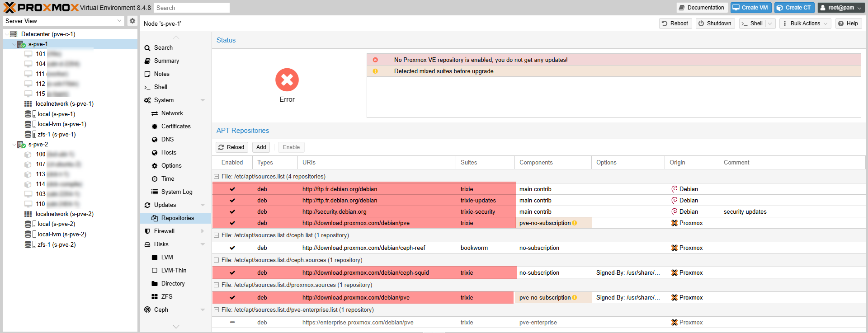Select the disabled pve-enterprise repository row marker
868x333 pixels.
pos(232,323)
